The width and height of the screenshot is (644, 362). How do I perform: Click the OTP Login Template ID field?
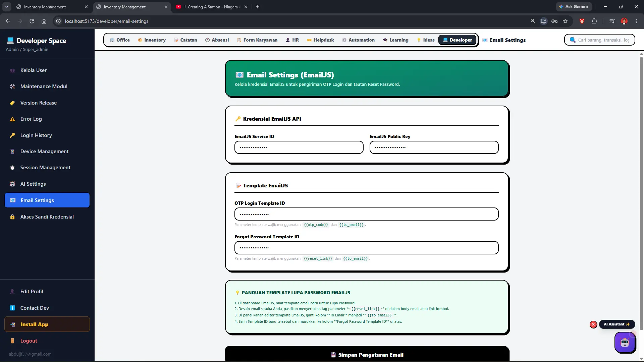(366, 214)
